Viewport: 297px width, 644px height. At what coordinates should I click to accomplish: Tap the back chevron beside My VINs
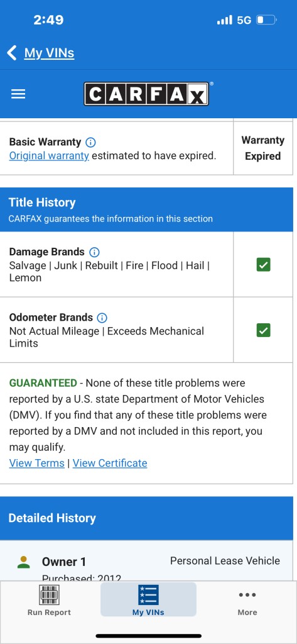click(x=12, y=53)
